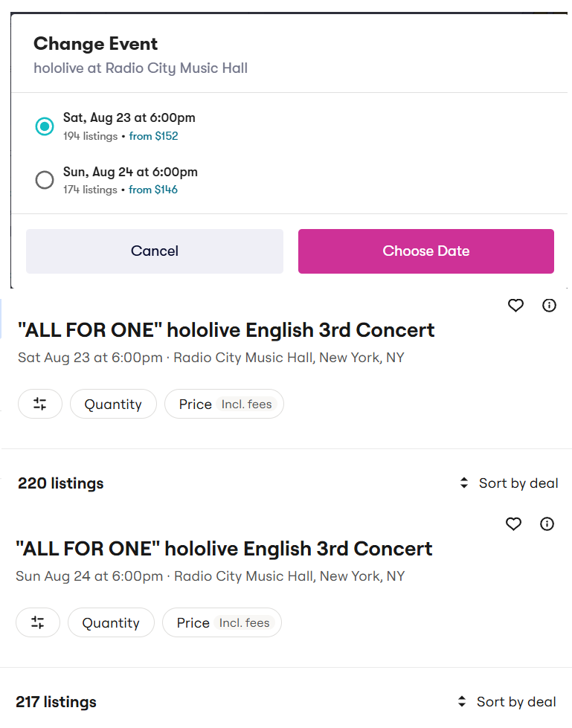Toggle Incl. fees on Sat Aug 23 Price filter

coord(246,405)
